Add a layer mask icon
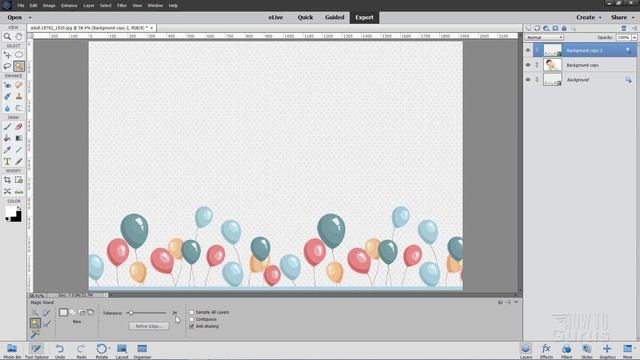The image size is (640, 360). (555, 28)
